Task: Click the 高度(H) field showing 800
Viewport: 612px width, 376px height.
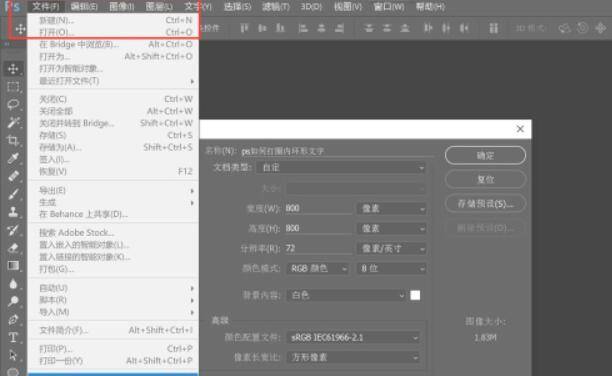Action: click(x=318, y=228)
